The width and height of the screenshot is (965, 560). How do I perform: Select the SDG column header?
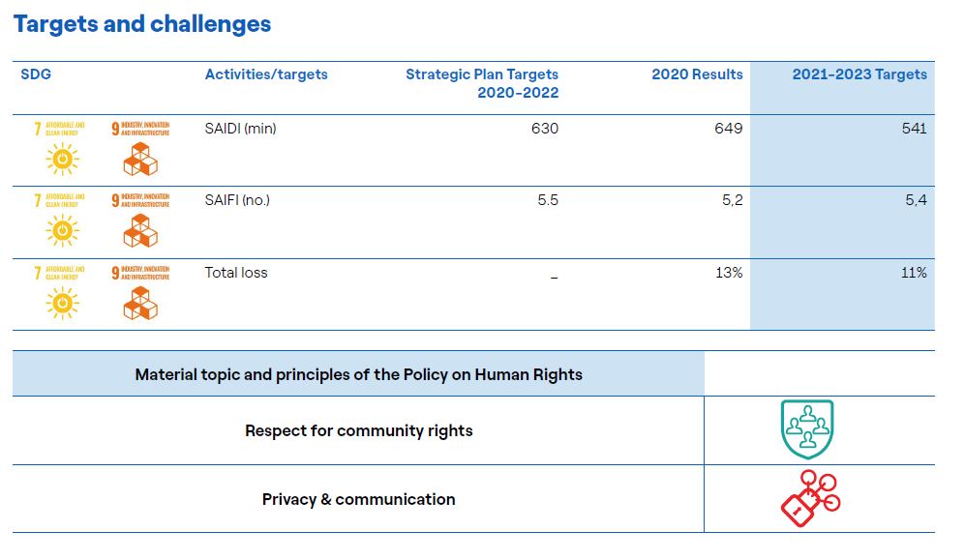coord(36,74)
